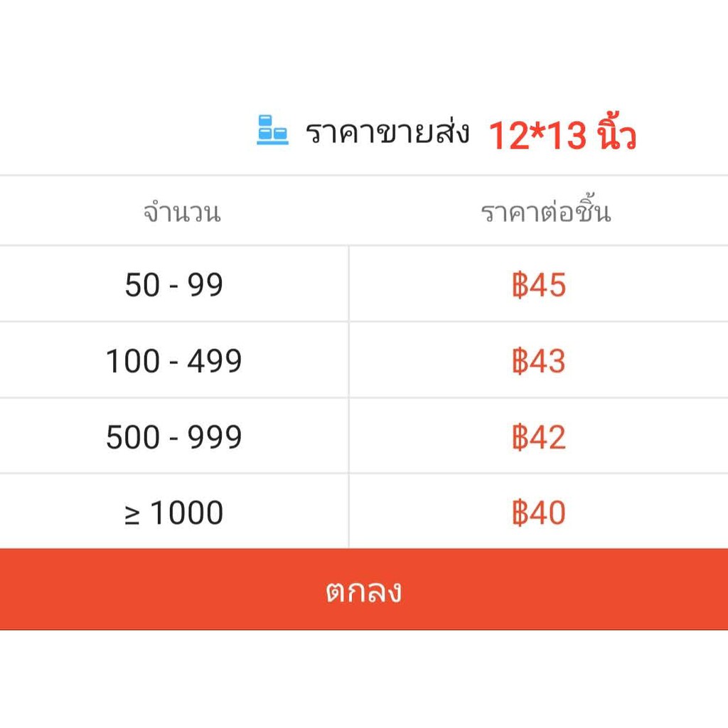The width and height of the screenshot is (728, 728).
Task: Click the blue wholesale boxes icon
Action: pyautogui.click(x=272, y=130)
